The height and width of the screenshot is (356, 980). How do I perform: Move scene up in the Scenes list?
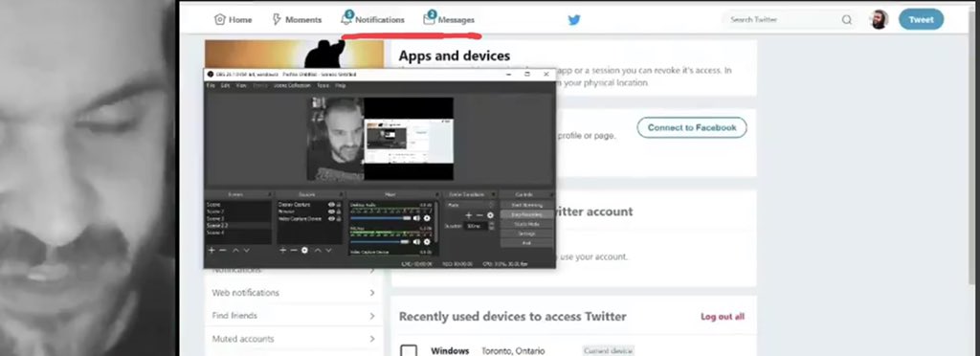(x=235, y=251)
